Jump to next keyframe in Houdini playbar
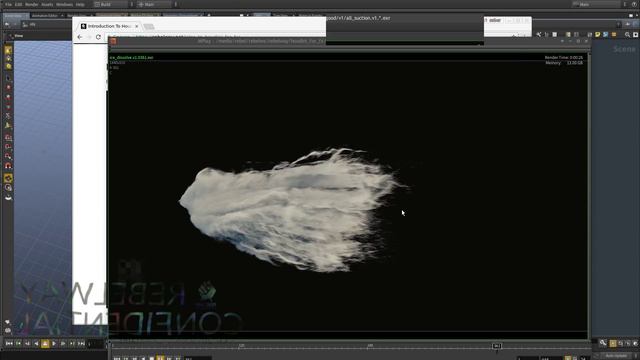Viewport: 640px width, 360px height. tap(72, 344)
